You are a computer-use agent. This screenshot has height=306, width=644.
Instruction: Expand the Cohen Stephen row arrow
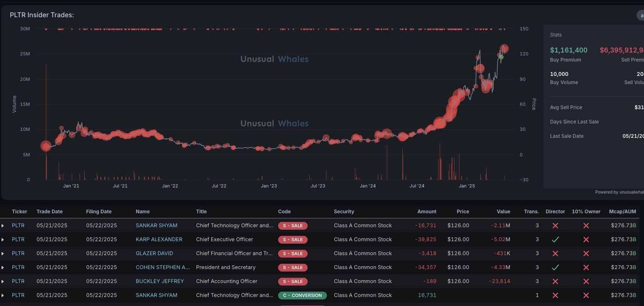(x=2, y=267)
